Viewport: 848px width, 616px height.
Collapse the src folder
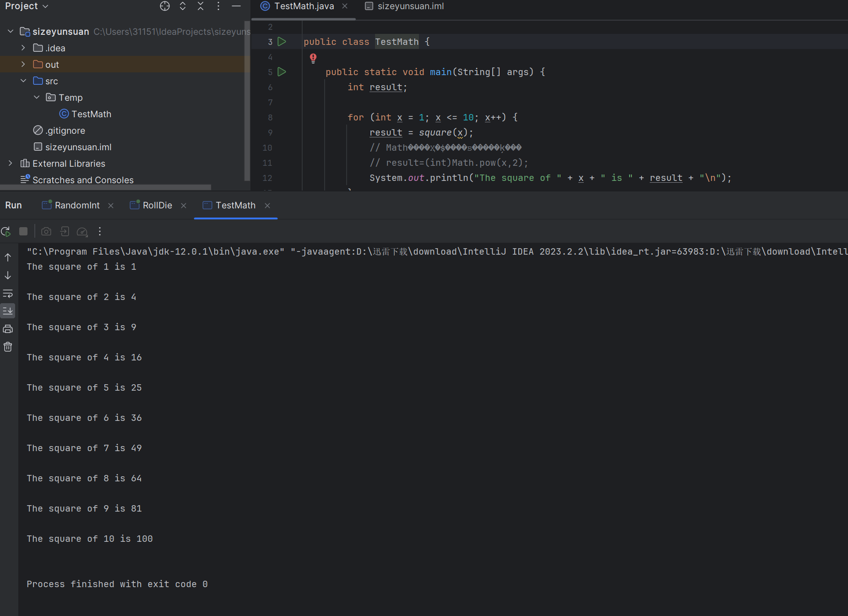click(x=23, y=81)
